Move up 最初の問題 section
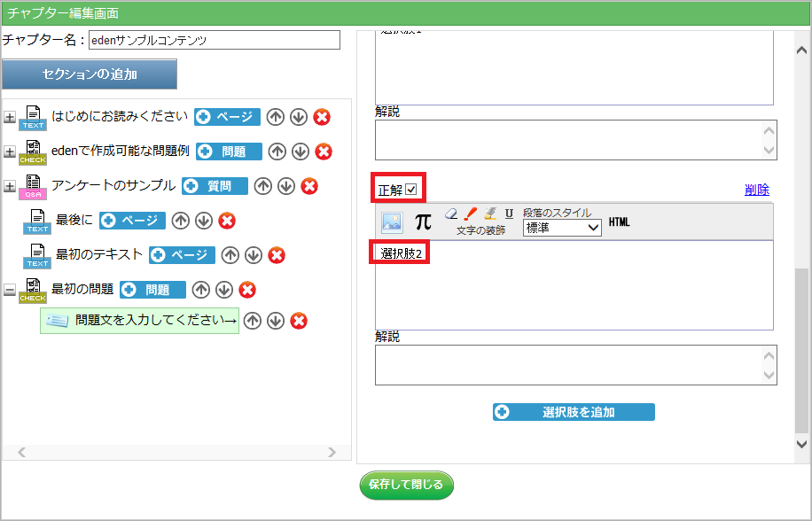The height and width of the screenshot is (521, 812). (x=201, y=290)
